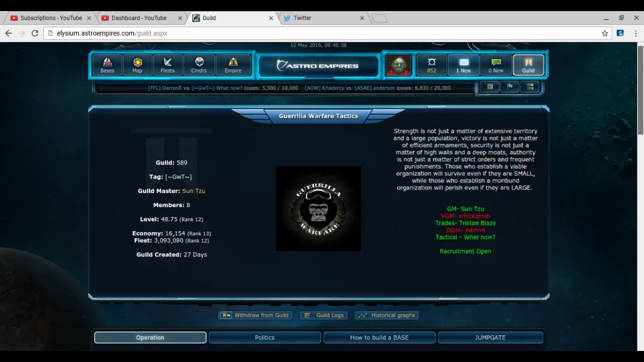Click the Tag [~GwT~] text

point(171,177)
